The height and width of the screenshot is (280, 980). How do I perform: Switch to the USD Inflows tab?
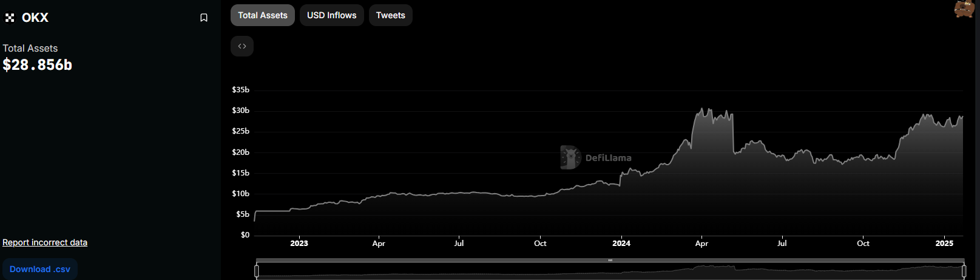tap(332, 15)
